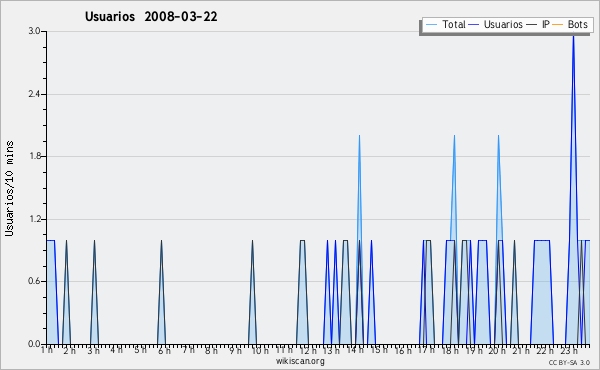Click the light blue Total legend line
Screen dimensions: 600x370
click(x=431, y=25)
